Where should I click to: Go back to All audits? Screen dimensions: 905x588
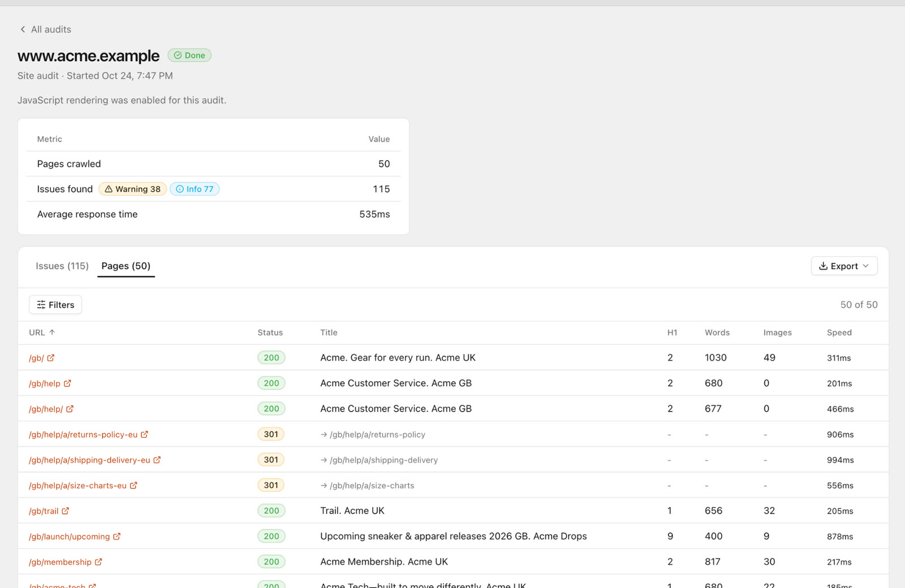pyautogui.click(x=45, y=29)
